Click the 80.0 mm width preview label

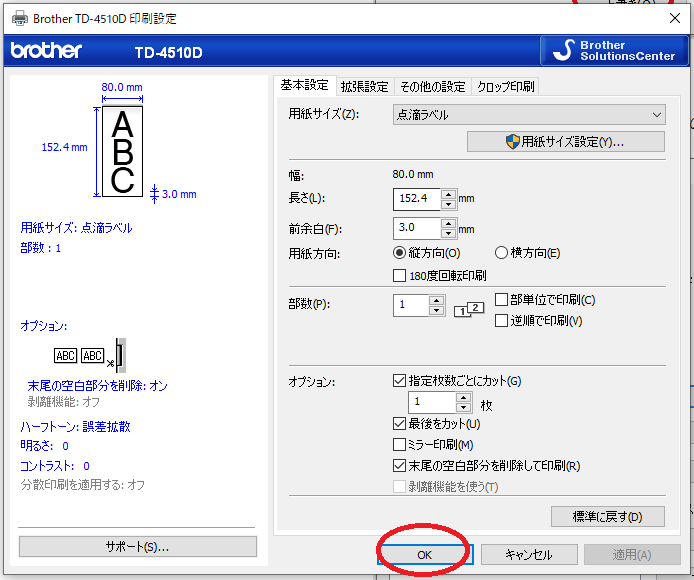coord(122,87)
